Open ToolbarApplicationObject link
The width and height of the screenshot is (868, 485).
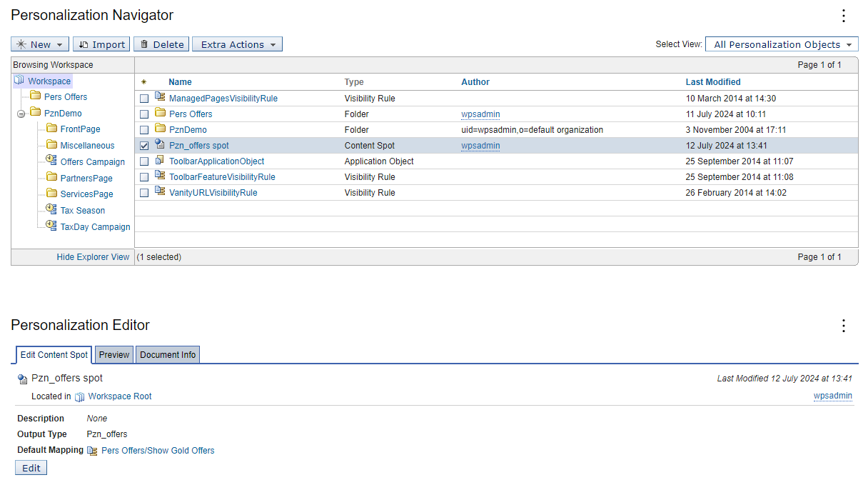217,161
